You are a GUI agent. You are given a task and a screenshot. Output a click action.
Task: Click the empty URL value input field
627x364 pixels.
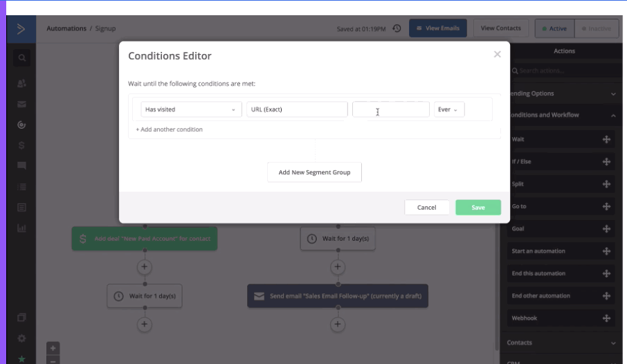coord(391,109)
